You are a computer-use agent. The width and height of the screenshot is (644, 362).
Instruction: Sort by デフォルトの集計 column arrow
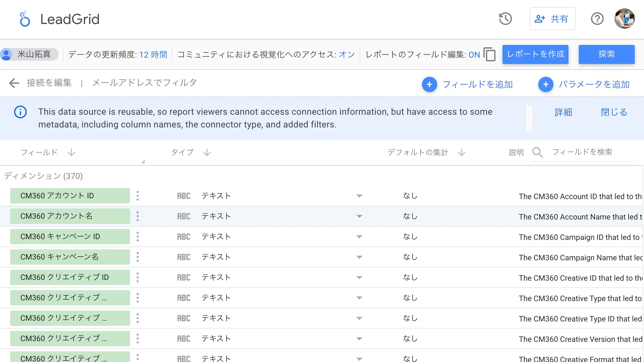[x=462, y=152]
